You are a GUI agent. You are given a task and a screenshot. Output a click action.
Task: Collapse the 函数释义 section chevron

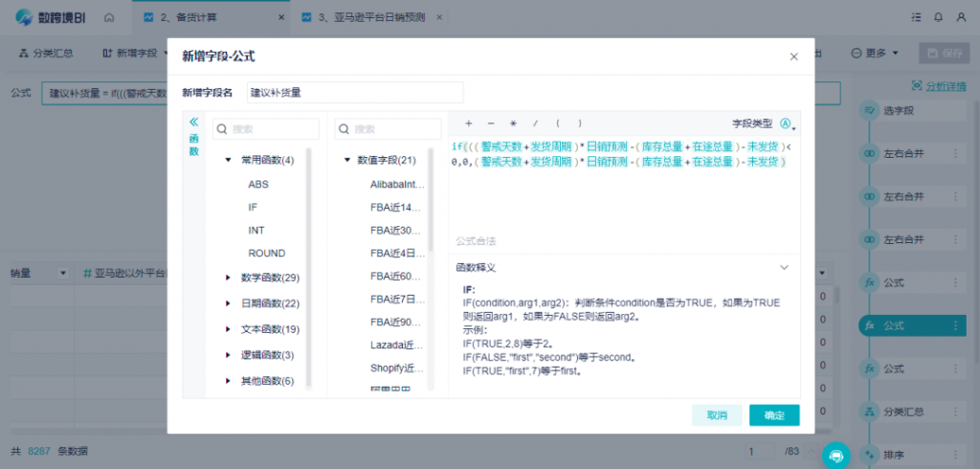pyautogui.click(x=785, y=268)
